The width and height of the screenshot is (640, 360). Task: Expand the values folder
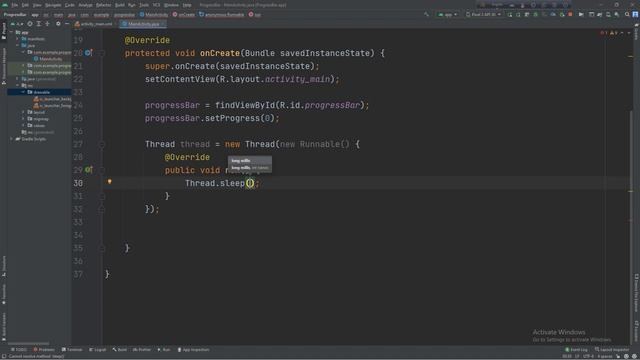(24, 125)
